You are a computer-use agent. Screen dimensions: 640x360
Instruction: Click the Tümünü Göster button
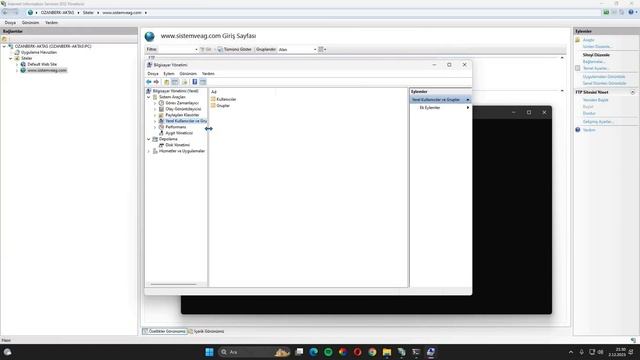pyautogui.click(x=235, y=49)
